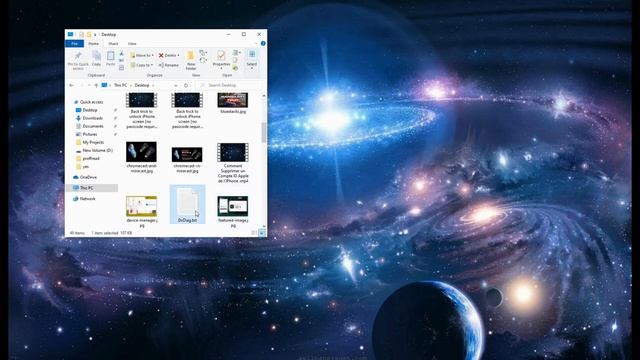Click the History icon in Open group
Screen dimensions: 640x360
pos(235,68)
